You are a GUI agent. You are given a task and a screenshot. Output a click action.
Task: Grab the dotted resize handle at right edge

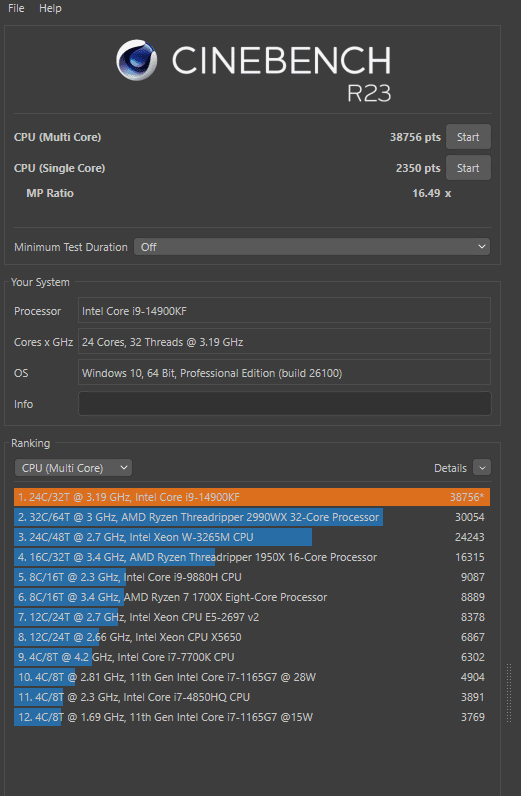coord(509,692)
